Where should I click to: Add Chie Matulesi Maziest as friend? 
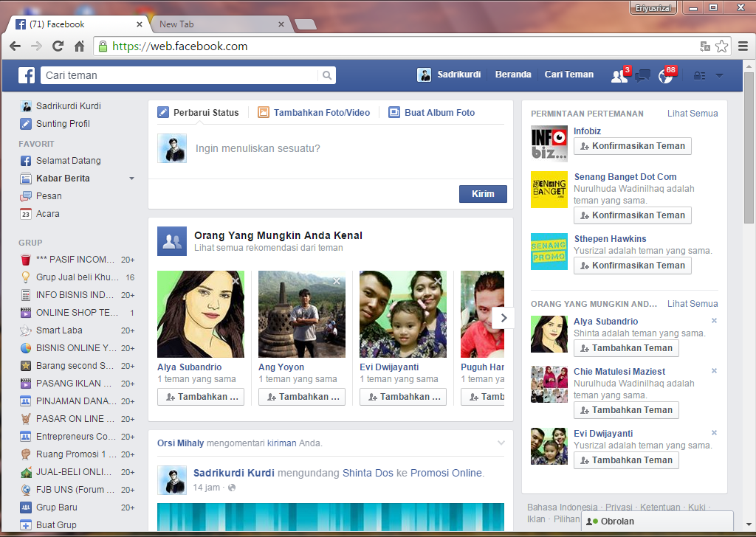pyautogui.click(x=626, y=410)
